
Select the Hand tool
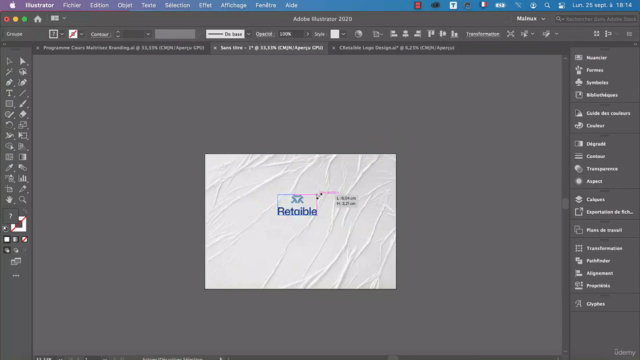coord(9,200)
